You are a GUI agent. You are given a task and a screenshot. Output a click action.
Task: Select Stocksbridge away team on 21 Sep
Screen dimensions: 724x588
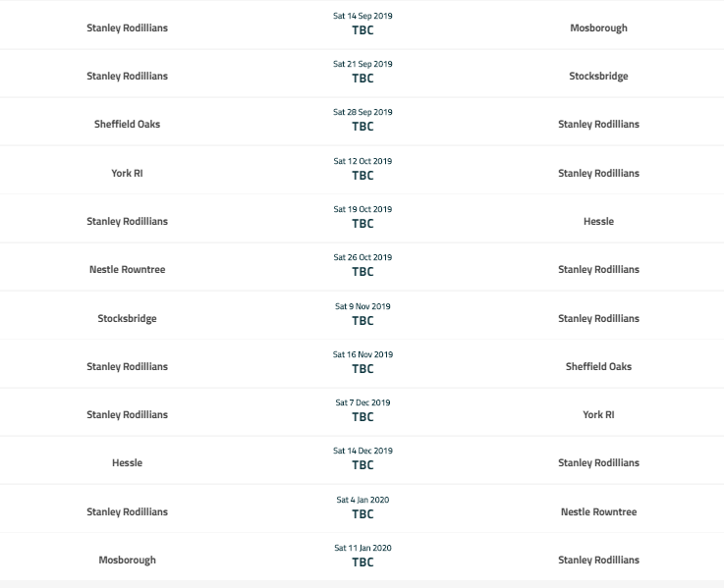coord(598,76)
